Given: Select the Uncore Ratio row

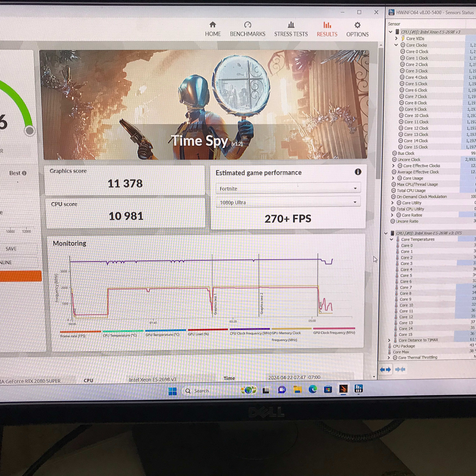Looking at the screenshot, I should (x=433, y=221).
